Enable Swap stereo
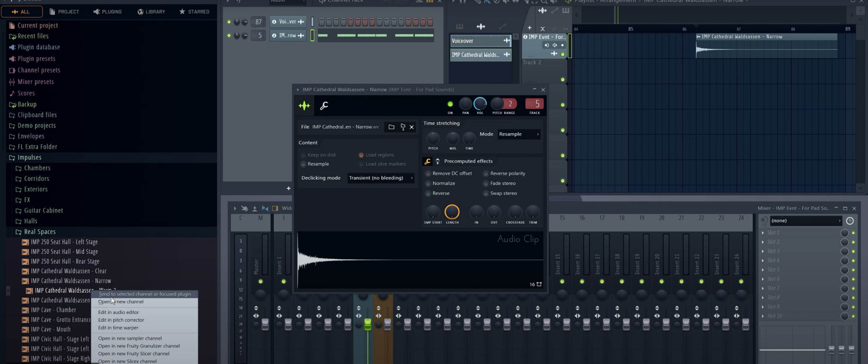Image resolution: width=868 pixels, height=364 pixels. [x=486, y=194]
